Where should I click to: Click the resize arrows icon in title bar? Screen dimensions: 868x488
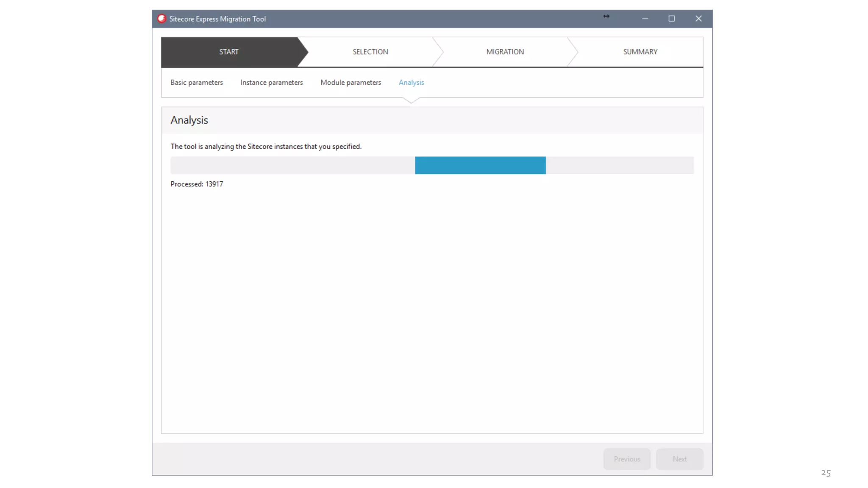[x=606, y=16]
